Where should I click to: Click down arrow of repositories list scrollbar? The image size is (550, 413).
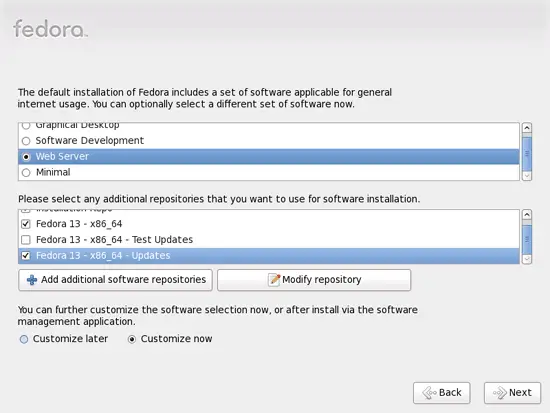[527, 259]
